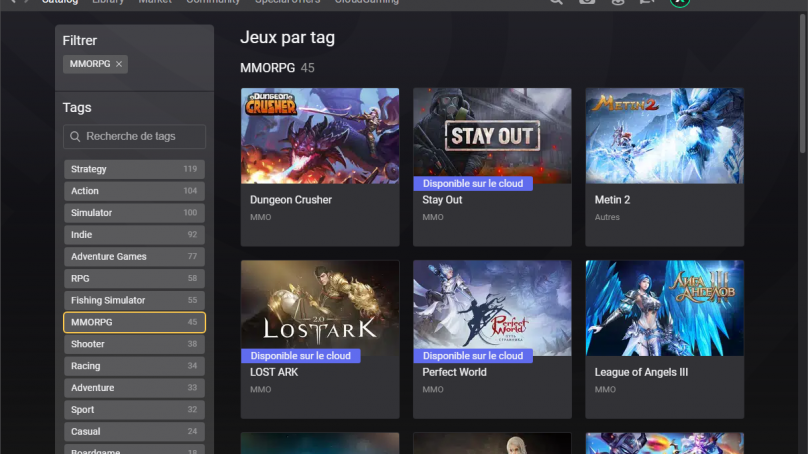Viewport: 808px width, 454px height.
Task: Open the League of Angels III cover image
Action: (x=665, y=308)
